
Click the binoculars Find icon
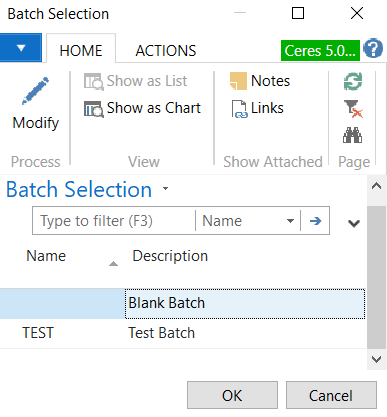click(353, 135)
